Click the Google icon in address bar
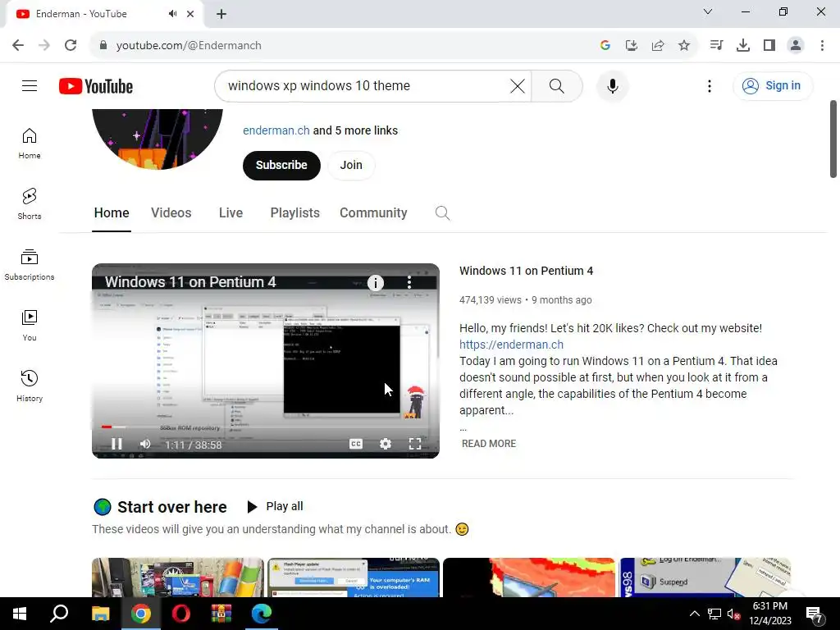Image resolution: width=840 pixels, height=630 pixels. (605, 45)
